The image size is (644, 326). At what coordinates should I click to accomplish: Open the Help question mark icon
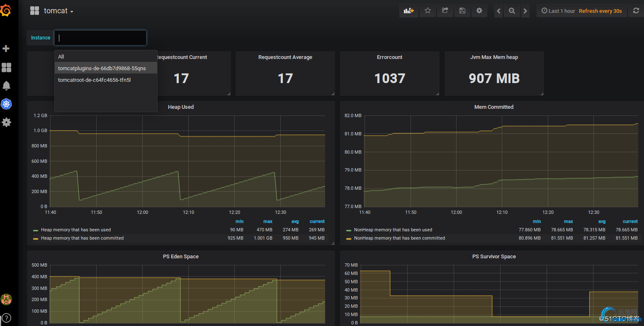tap(6, 318)
